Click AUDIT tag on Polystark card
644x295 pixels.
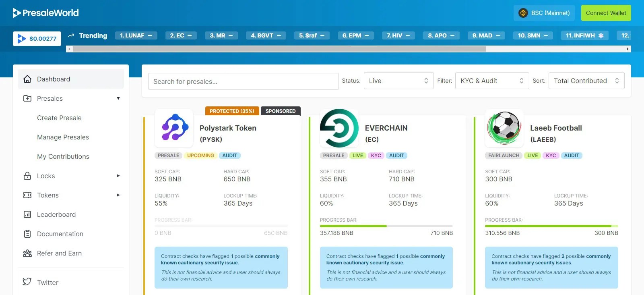point(230,156)
